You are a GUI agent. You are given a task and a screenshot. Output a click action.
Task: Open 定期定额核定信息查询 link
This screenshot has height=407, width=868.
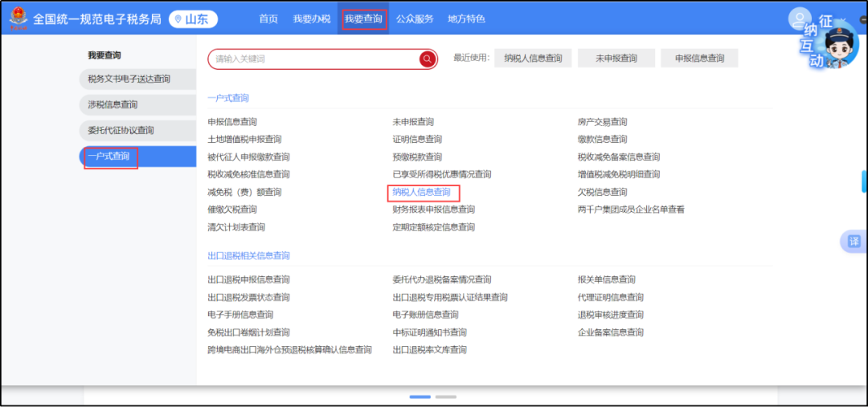click(x=433, y=227)
